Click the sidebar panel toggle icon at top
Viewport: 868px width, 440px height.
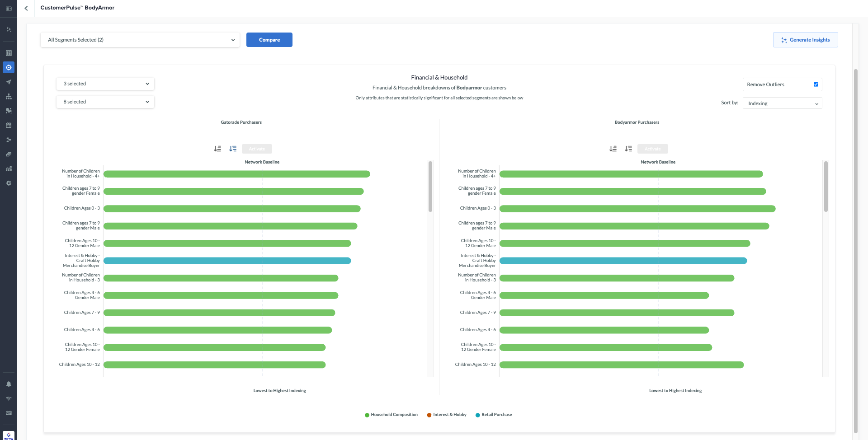[9, 9]
